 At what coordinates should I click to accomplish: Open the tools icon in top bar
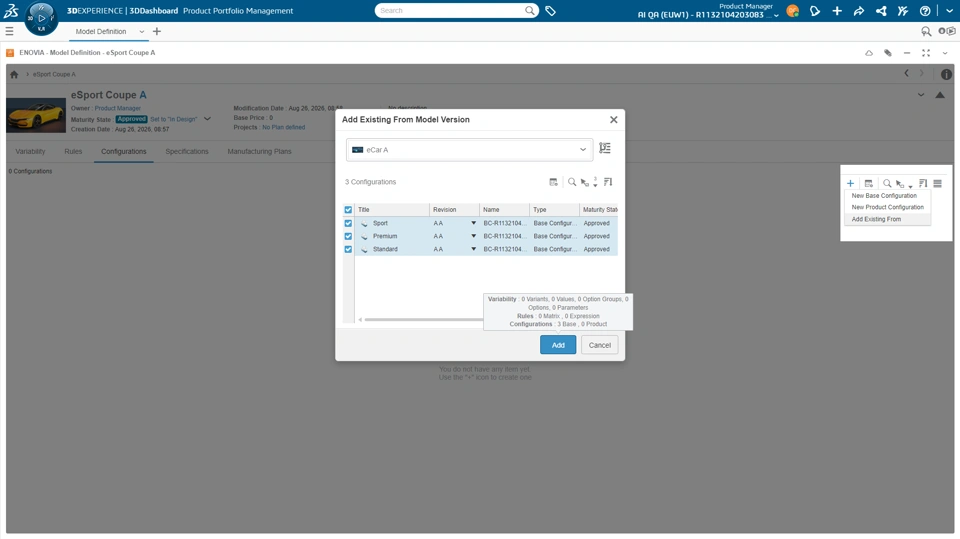(x=903, y=11)
